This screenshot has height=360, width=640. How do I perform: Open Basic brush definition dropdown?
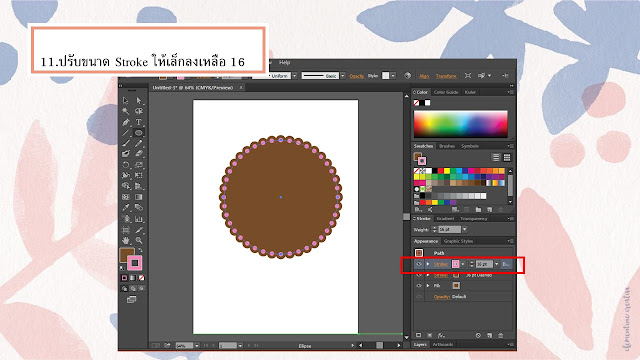(342, 76)
